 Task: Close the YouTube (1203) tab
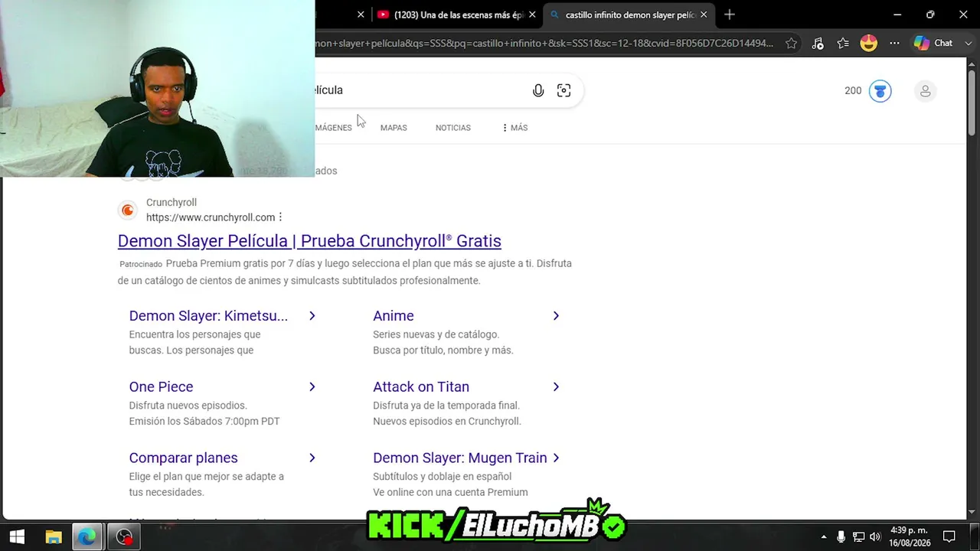[x=532, y=15]
